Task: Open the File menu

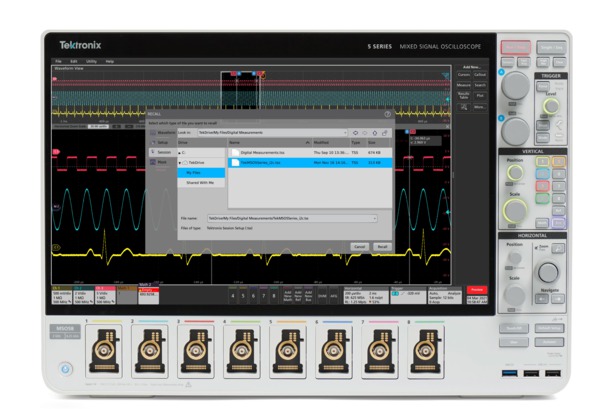Action: (59, 61)
